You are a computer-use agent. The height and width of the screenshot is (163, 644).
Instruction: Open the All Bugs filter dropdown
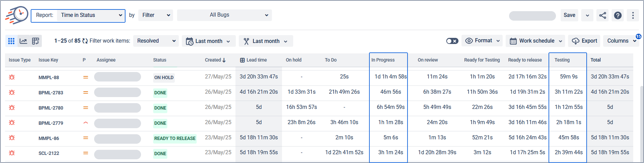click(x=224, y=15)
